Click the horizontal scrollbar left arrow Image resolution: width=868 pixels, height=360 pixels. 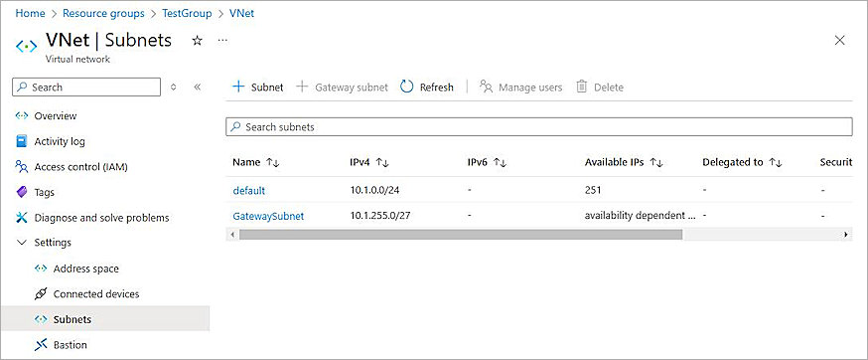tap(232, 235)
